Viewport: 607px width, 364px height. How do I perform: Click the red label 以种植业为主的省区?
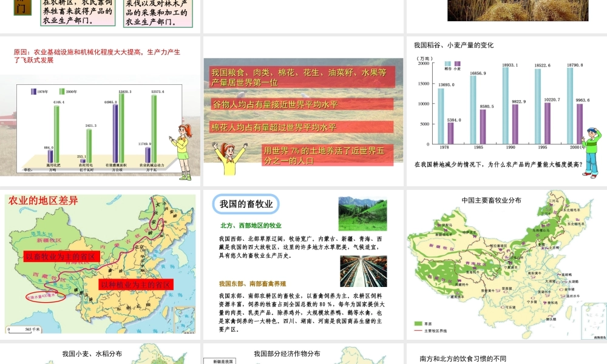(x=135, y=285)
